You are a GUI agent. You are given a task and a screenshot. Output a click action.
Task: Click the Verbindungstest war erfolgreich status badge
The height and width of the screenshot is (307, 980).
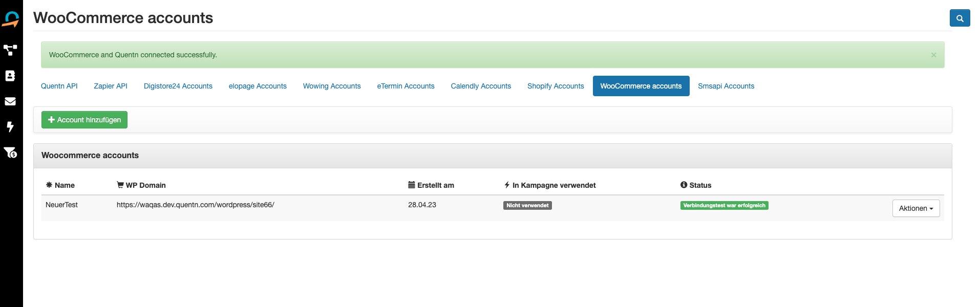click(x=725, y=206)
